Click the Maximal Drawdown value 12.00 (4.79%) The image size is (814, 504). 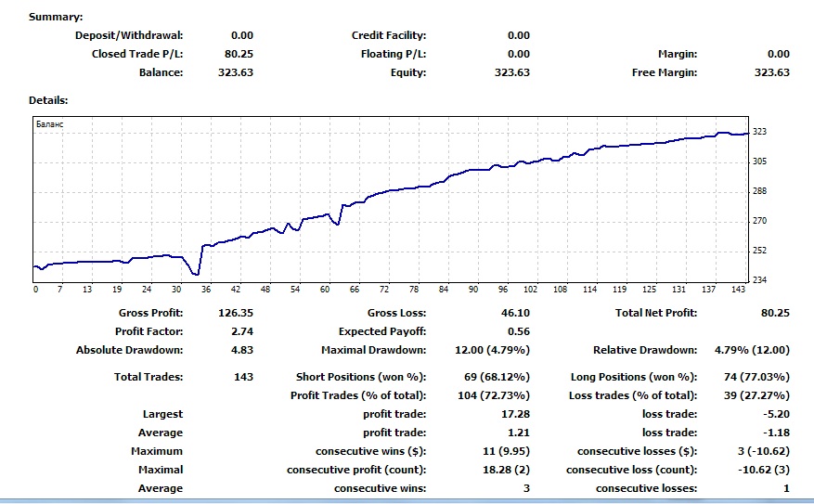[492, 350]
